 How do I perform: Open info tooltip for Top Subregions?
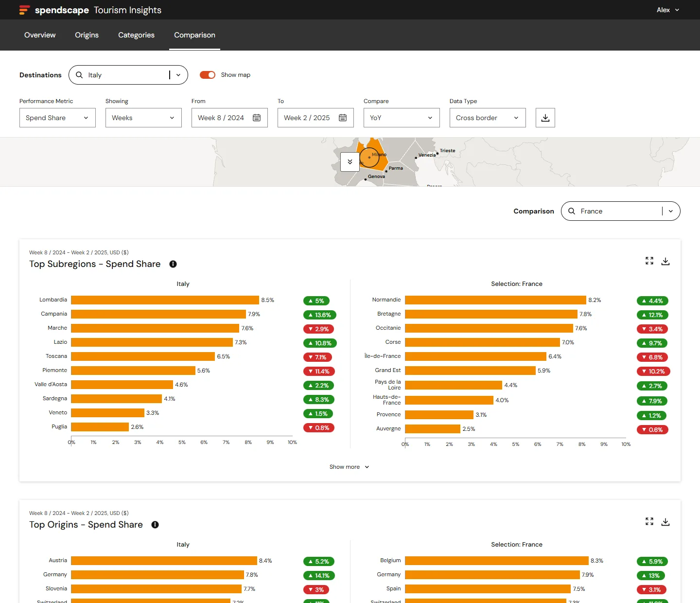point(173,264)
